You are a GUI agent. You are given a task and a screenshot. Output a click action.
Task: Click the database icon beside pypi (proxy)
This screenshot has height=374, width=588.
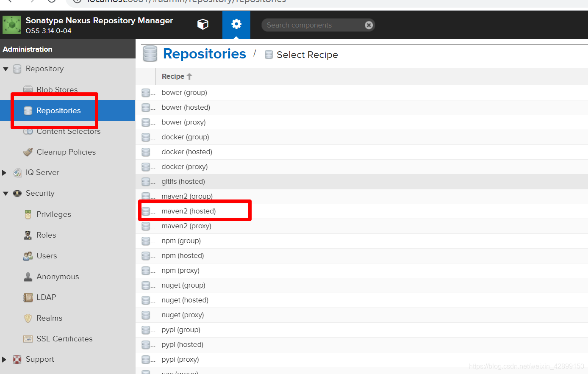pos(146,360)
